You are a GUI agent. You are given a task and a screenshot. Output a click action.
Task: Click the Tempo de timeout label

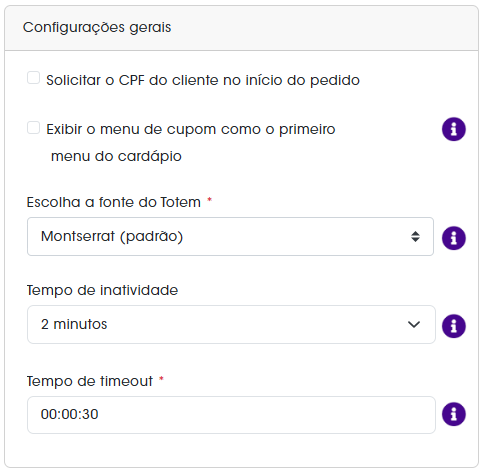(x=90, y=381)
